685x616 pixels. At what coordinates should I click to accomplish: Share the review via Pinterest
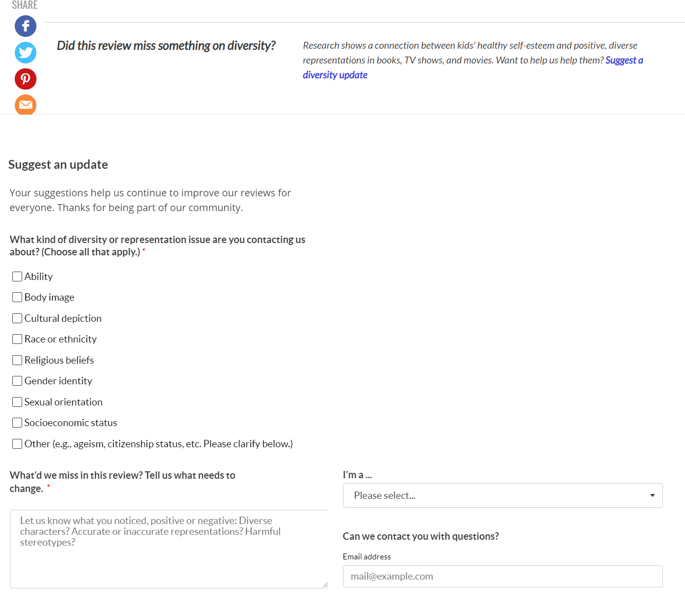[x=25, y=79]
